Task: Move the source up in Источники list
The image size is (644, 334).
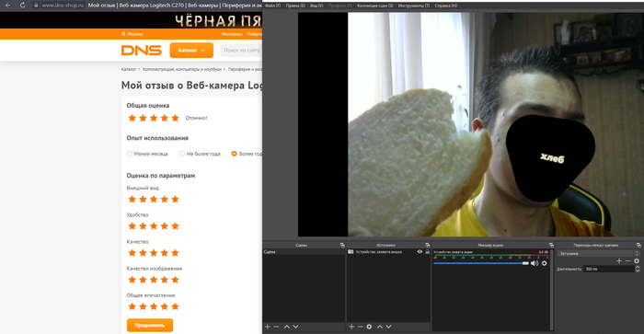Action: coord(380,327)
